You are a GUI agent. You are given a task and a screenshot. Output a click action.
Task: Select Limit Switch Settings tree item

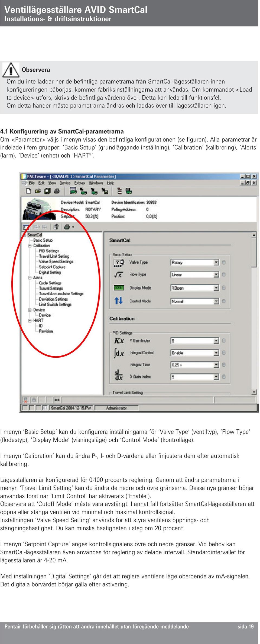tap(55, 305)
